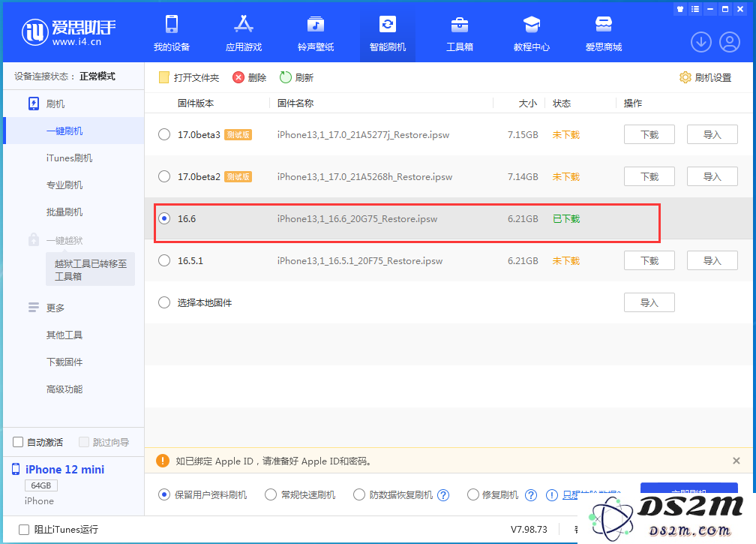Click 下载 for 17.0beta3 firmware
Screen dimensions: 756x544
tap(649, 134)
